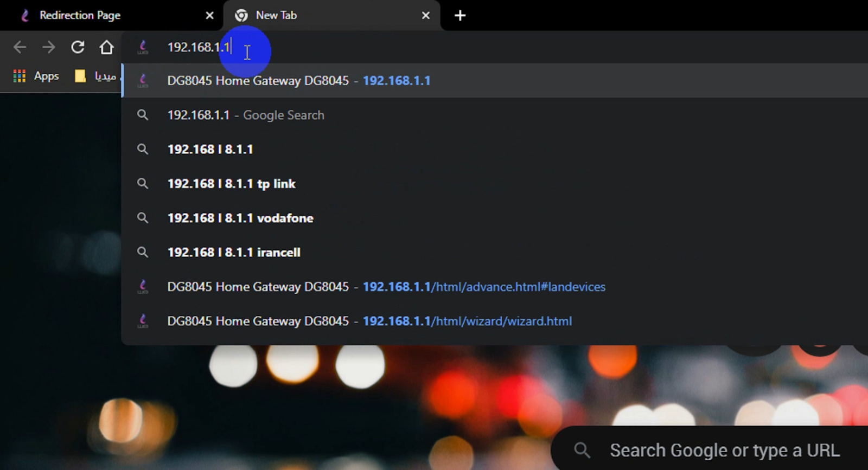
Task: Open top suggestion DG8045 Home Gateway 192.168.1.1
Action: pos(495,81)
